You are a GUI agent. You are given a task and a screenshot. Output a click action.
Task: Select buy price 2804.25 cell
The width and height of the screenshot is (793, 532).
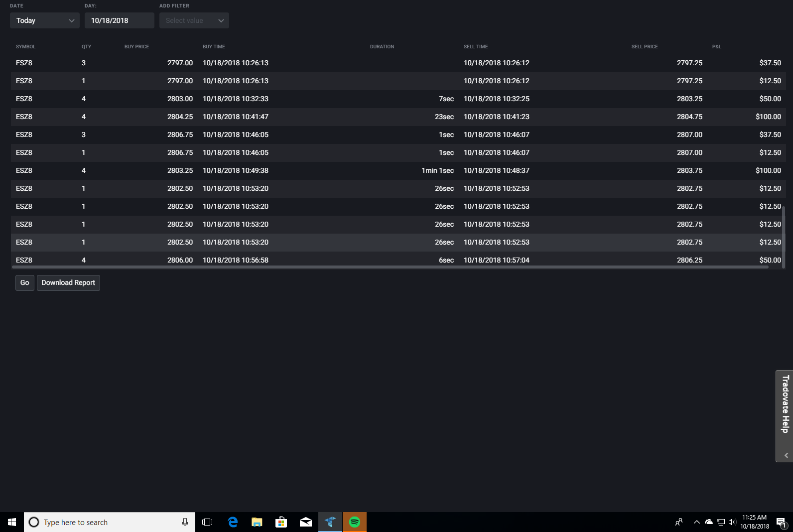click(180, 117)
